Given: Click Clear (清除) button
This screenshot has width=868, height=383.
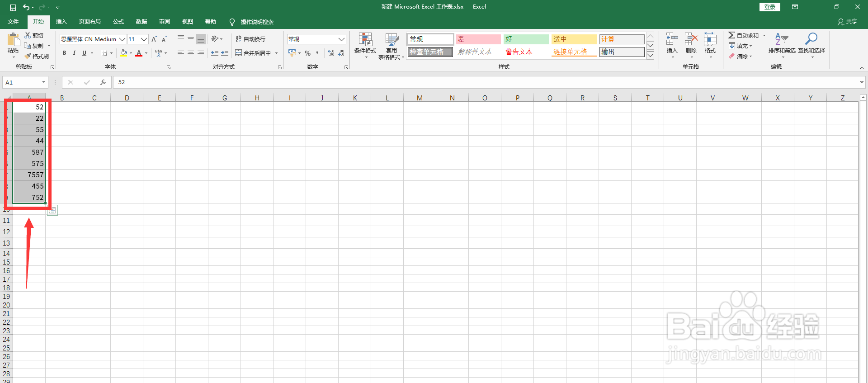Looking at the screenshot, I should [740, 56].
